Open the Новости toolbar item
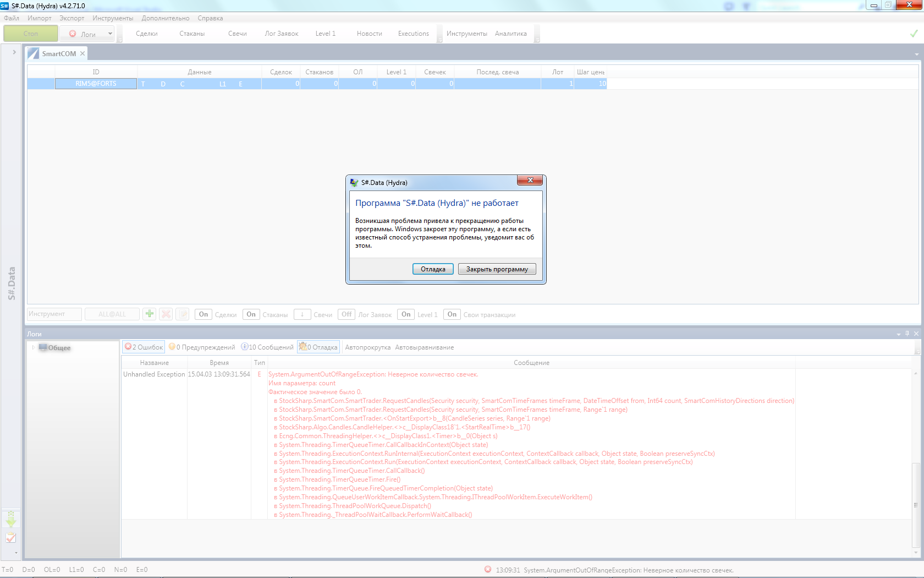The width and height of the screenshot is (924, 578). pyautogui.click(x=370, y=34)
